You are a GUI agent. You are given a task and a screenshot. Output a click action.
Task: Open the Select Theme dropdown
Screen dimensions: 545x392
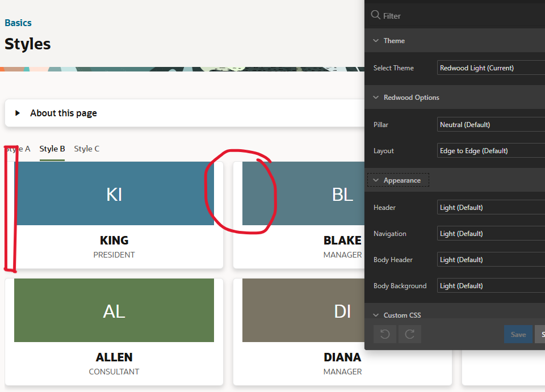coord(491,68)
